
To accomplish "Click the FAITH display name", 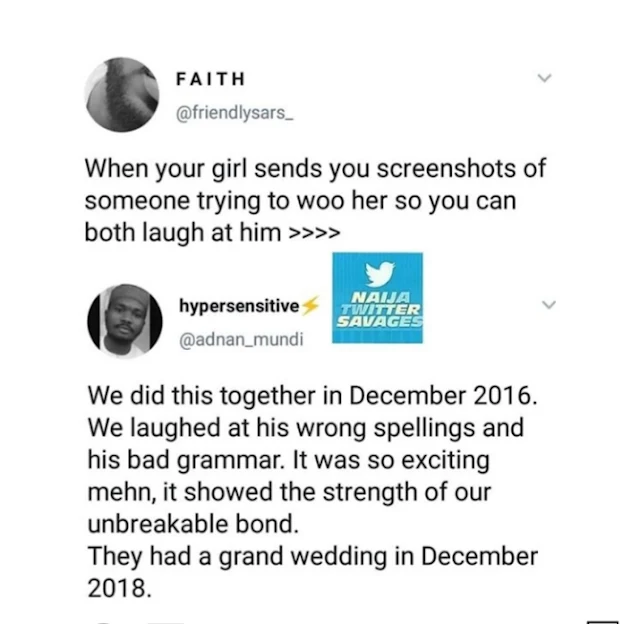I will point(211,79).
